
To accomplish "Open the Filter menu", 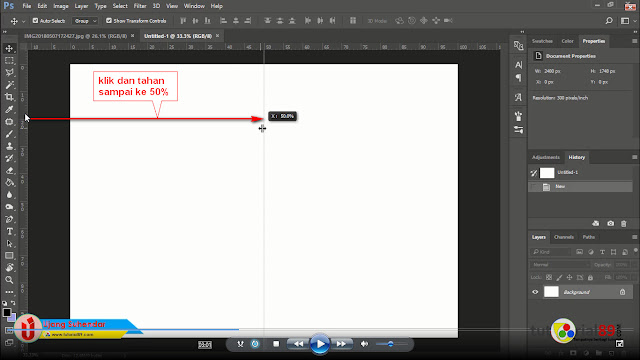I will [x=140, y=6].
